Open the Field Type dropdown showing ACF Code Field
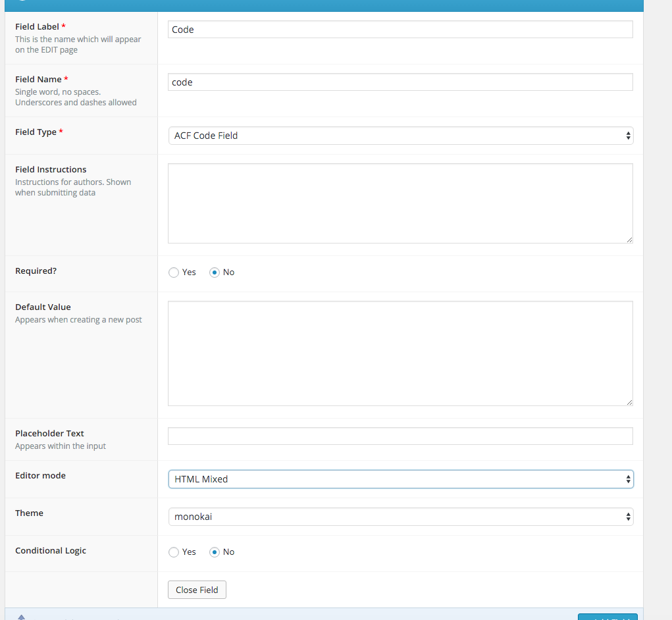Image resolution: width=672 pixels, height=620 pixels. coord(401,136)
